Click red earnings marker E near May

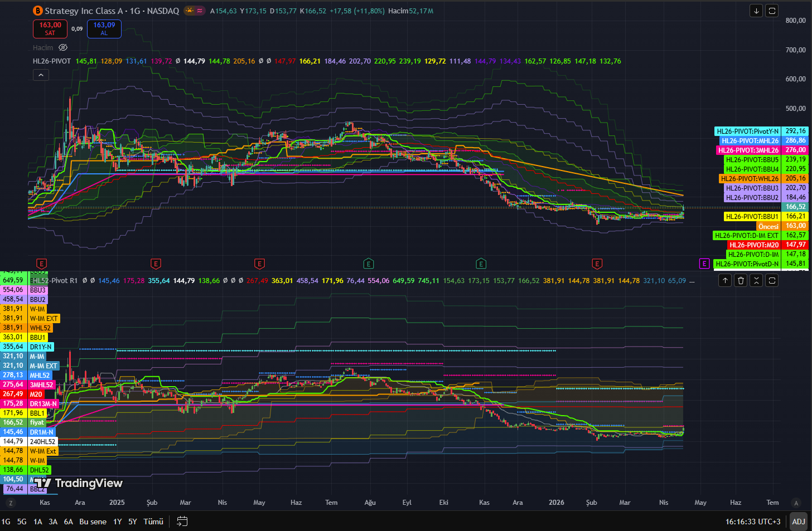coord(259,264)
